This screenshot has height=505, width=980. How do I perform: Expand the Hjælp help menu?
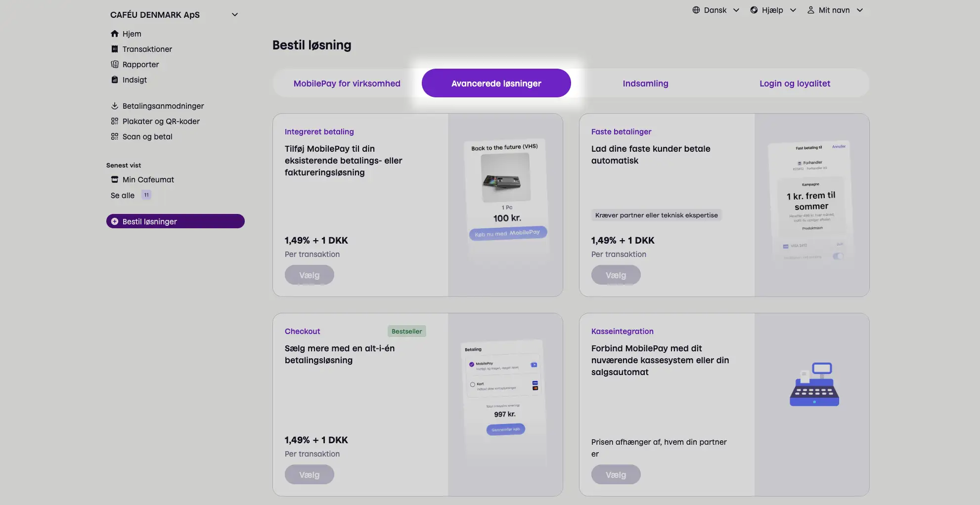[x=773, y=10]
